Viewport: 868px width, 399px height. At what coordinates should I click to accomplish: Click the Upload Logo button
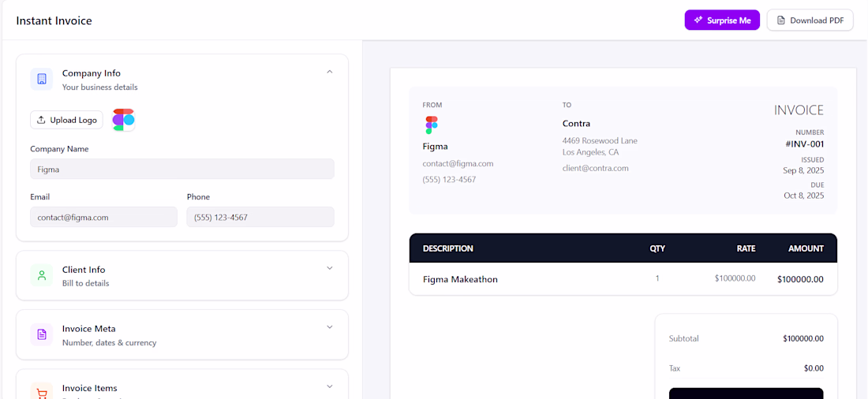(x=67, y=120)
